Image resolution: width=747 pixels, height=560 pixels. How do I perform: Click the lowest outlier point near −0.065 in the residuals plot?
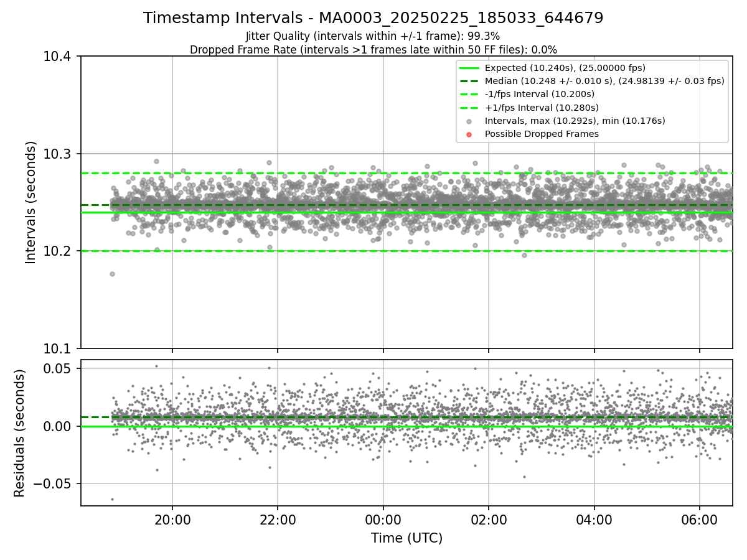pos(112,499)
